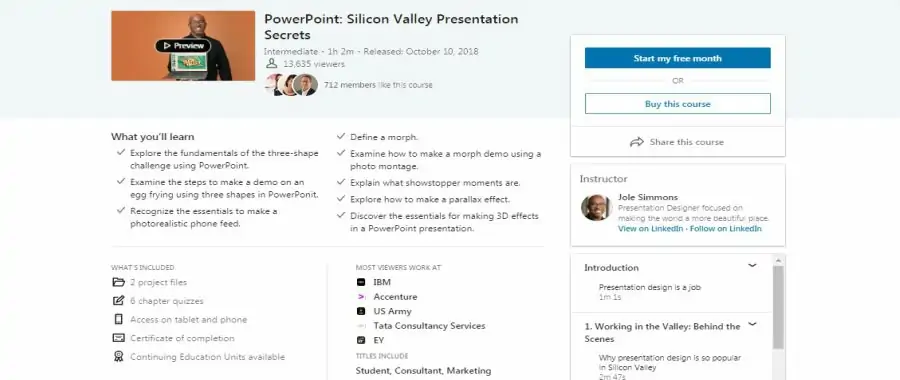Collapse Working in the Valley section chevron

pyautogui.click(x=752, y=324)
